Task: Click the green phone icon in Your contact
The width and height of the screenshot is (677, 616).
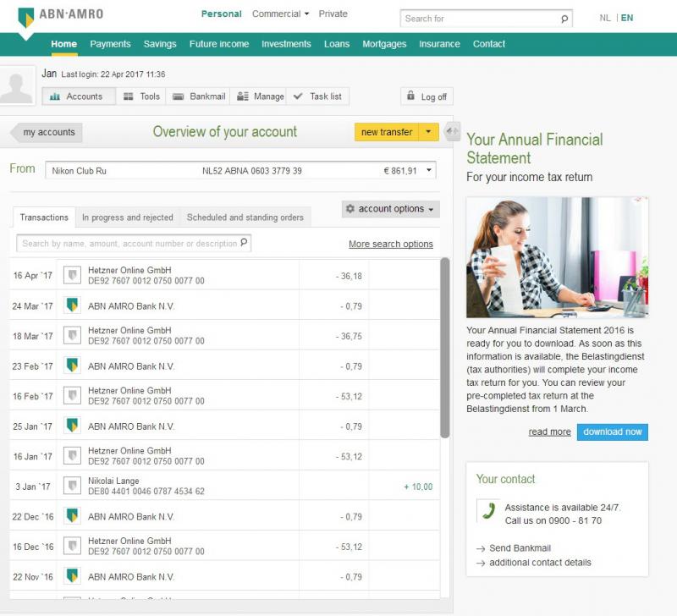Action: 489,511
